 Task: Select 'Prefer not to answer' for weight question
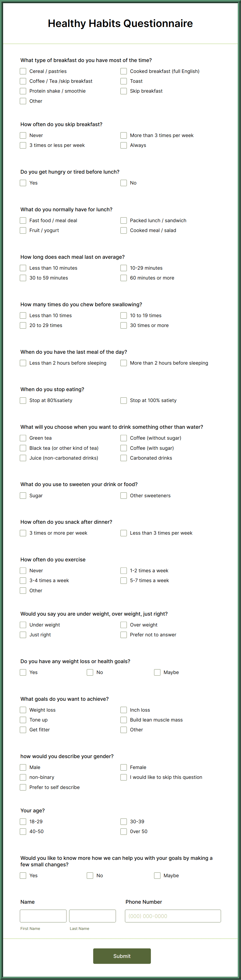(124, 635)
